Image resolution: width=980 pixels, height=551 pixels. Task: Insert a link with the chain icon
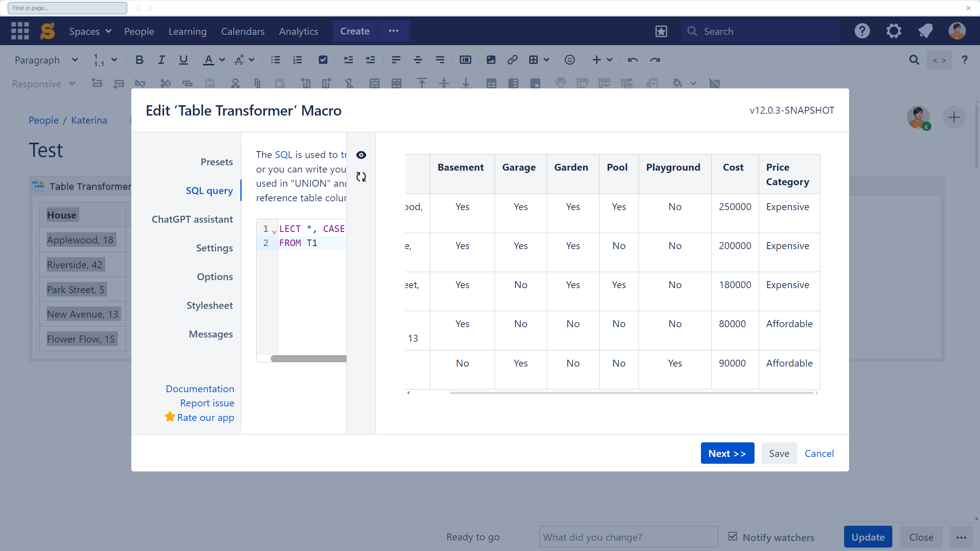pos(512,60)
